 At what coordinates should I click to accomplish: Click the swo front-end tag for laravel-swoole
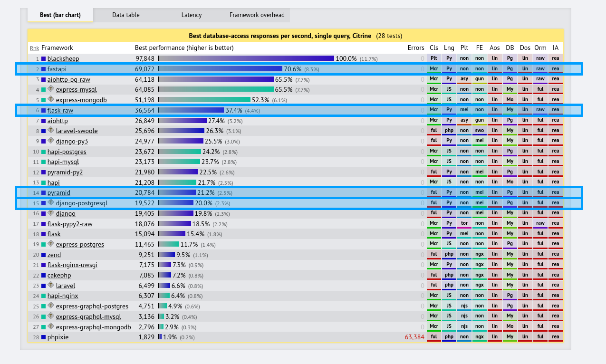pos(480,131)
